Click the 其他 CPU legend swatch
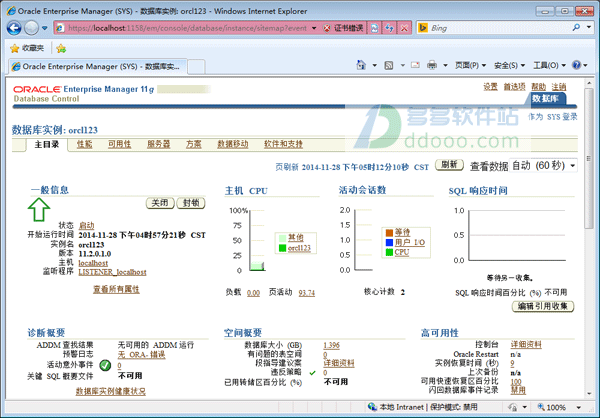The height and width of the screenshot is (418, 600). [x=282, y=238]
